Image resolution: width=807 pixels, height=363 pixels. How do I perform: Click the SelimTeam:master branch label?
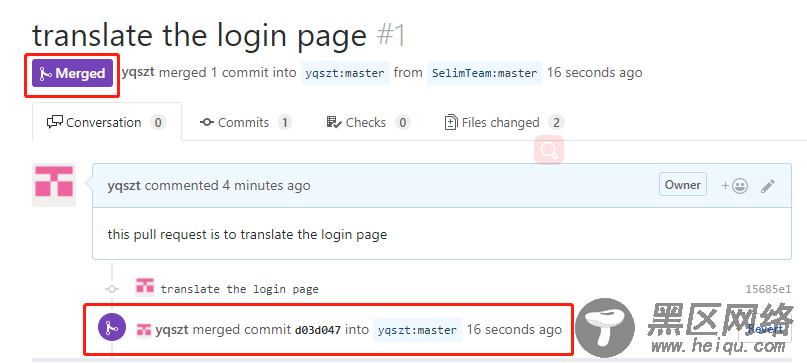[x=484, y=73]
